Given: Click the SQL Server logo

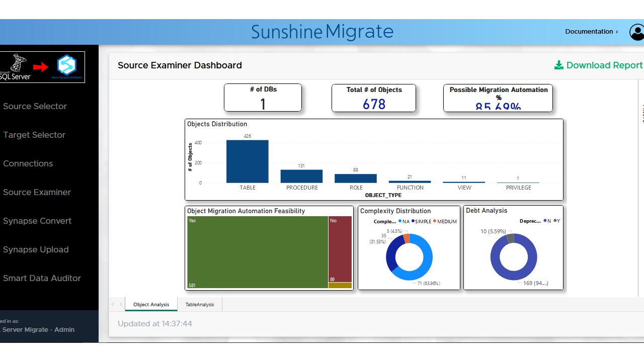Looking at the screenshot, I should tap(16, 67).
